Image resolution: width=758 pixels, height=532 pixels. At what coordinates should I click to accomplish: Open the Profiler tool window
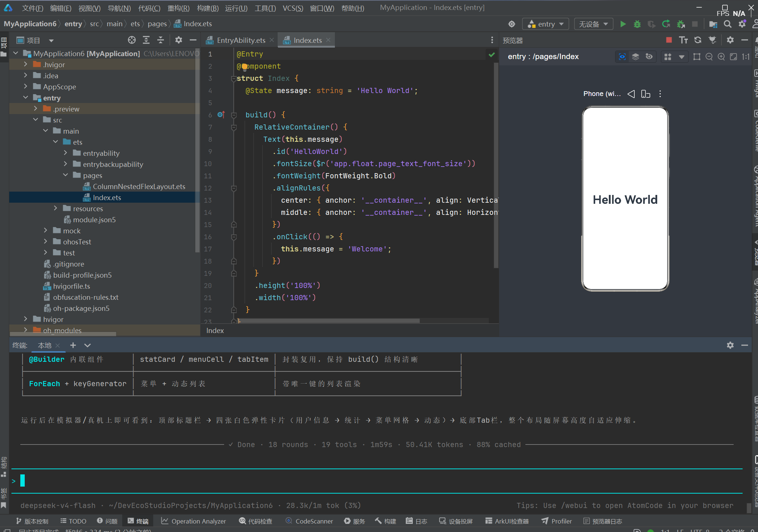557,521
